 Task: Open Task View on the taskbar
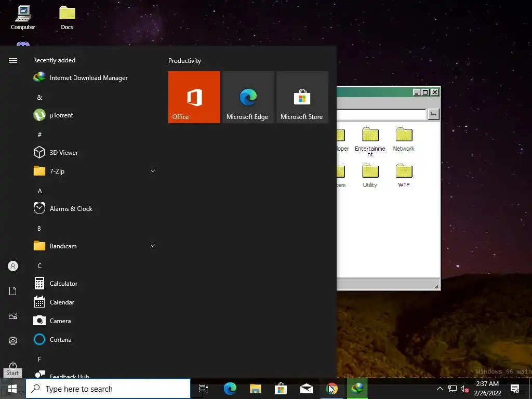pyautogui.click(x=204, y=389)
